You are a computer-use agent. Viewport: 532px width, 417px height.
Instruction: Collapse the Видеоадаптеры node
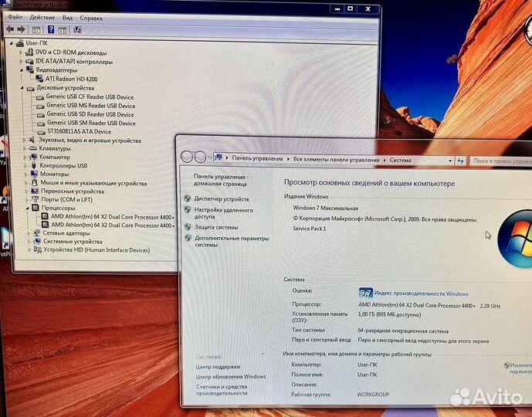pyautogui.click(x=22, y=70)
